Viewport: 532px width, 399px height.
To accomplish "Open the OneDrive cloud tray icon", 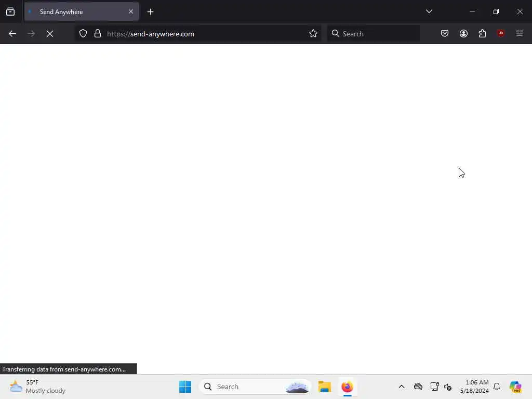I will 418,387.
